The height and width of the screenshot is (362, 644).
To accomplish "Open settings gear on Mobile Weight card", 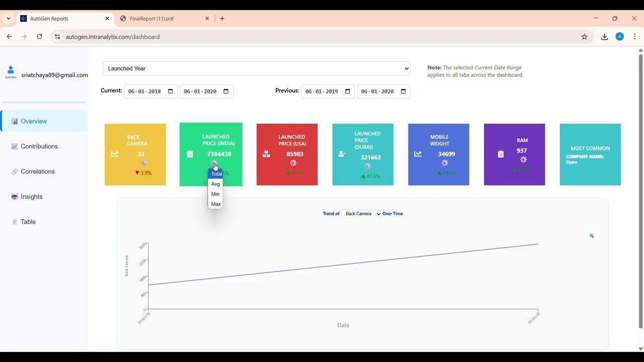I will [445, 163].
